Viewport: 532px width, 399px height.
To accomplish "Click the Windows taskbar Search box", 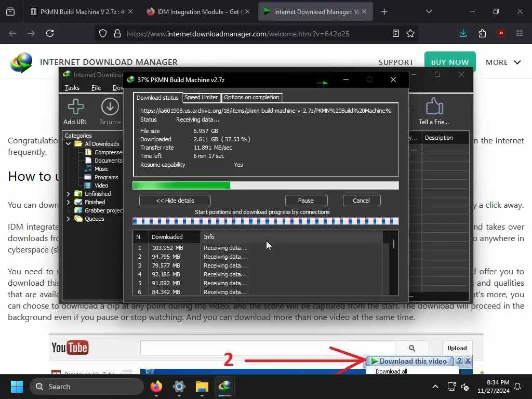I will point(87,387).
